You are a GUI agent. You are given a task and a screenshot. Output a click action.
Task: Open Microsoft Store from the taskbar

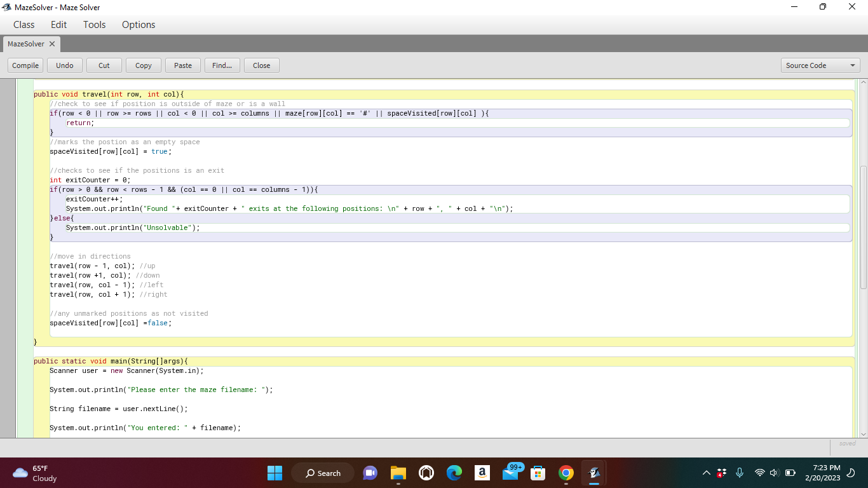pyautogui.click(x=538, y=473)
